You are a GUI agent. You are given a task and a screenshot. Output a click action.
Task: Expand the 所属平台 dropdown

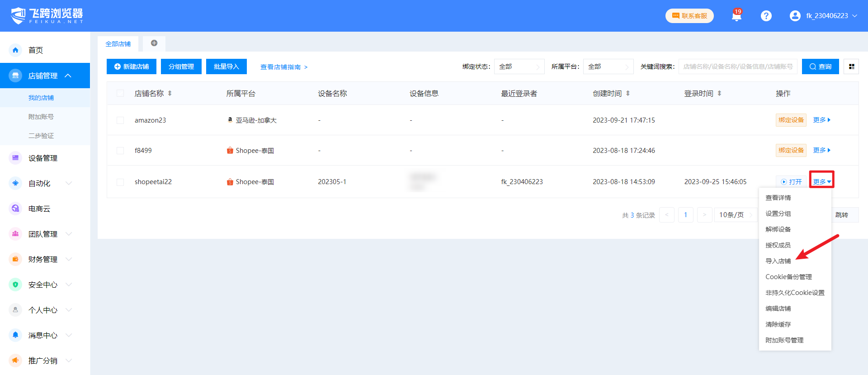coord(608,66)
